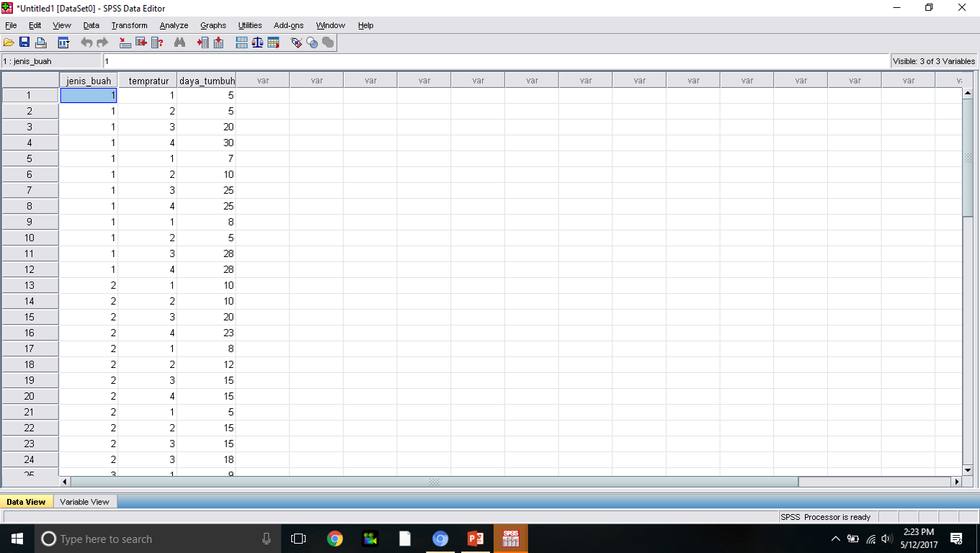
Task: Click the vertical scrollbar thumb of the data grid
Action: pos(968,158)
